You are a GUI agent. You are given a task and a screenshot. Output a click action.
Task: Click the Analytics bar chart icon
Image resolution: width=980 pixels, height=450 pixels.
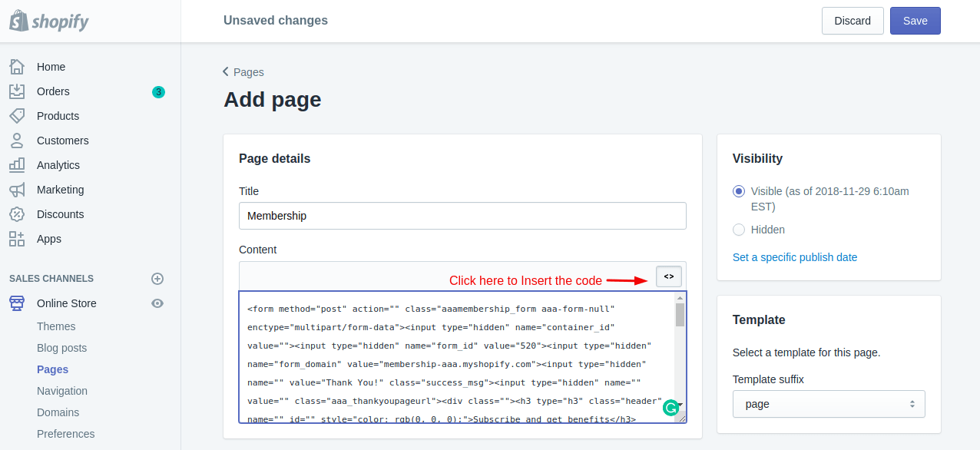[x=17, y=165]
